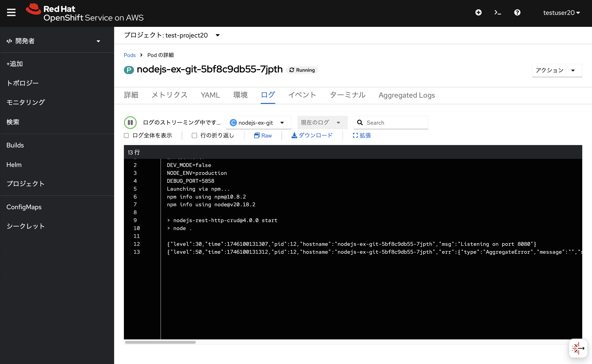Click log line 'npm info using node@v20.18.2'
This screenshot has width=592, height=364.
point(211,205)
